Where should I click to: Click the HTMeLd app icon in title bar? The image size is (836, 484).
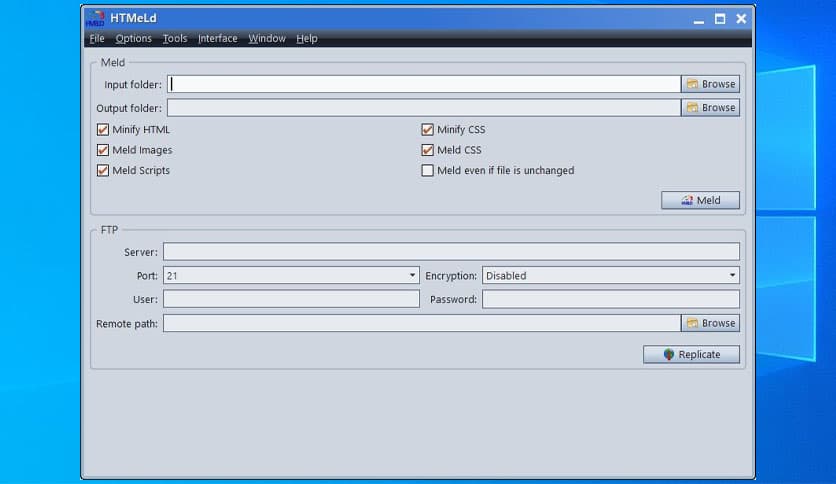[95, 19]
